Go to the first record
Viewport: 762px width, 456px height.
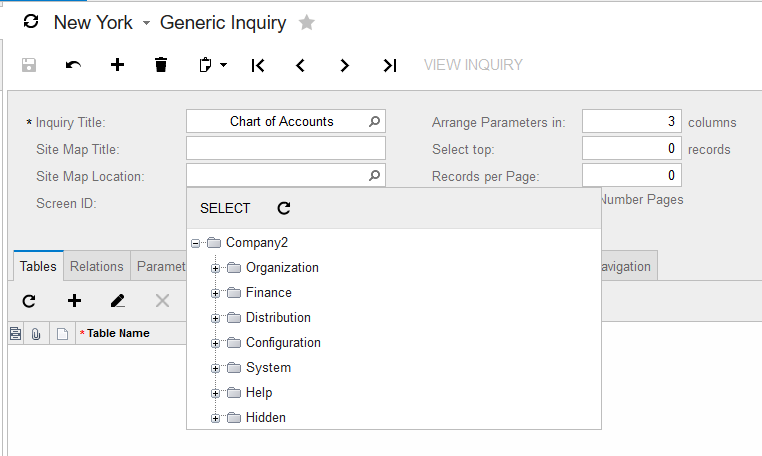[258, 65]
